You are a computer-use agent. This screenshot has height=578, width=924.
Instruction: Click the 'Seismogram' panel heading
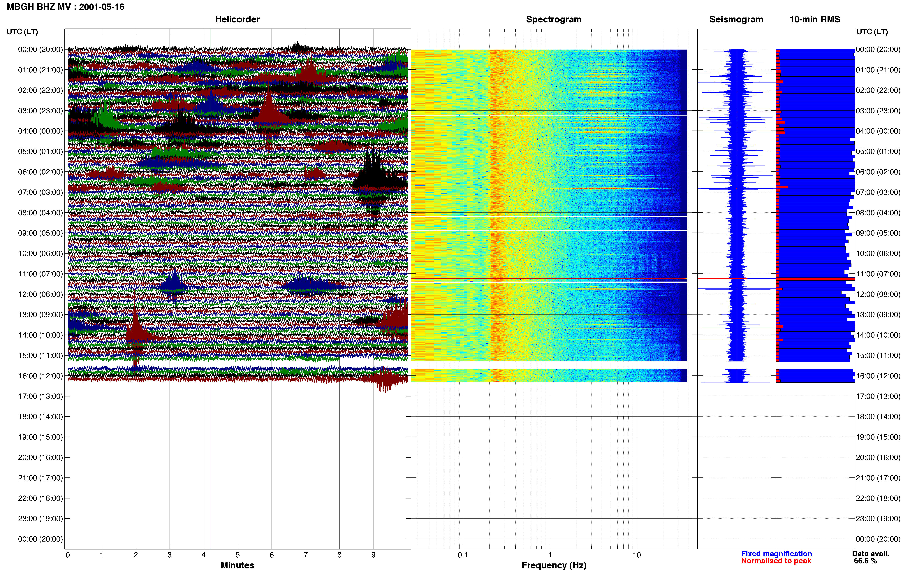pyautogui.click(x=736, y=19)
